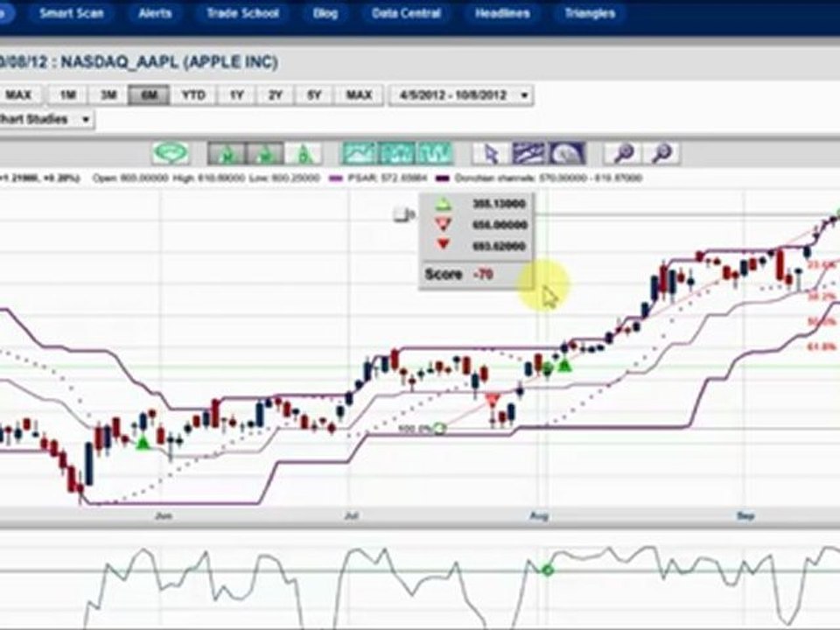Click the green triangle in Score panel

(x=443, y=204)
